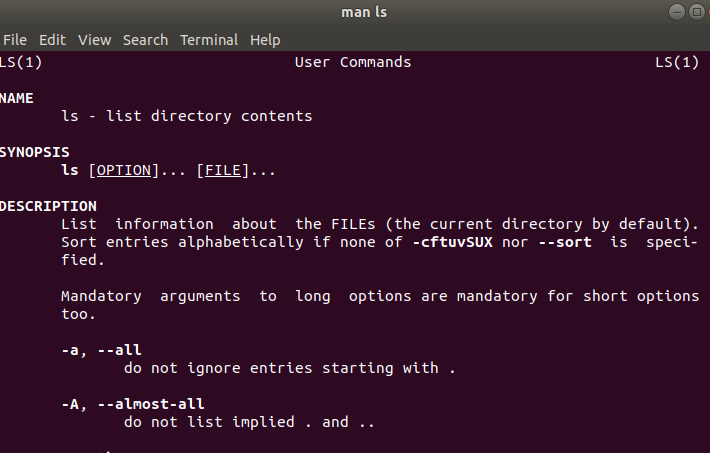Click the underlined OPTION argument in synopsis

click(124, 170)
